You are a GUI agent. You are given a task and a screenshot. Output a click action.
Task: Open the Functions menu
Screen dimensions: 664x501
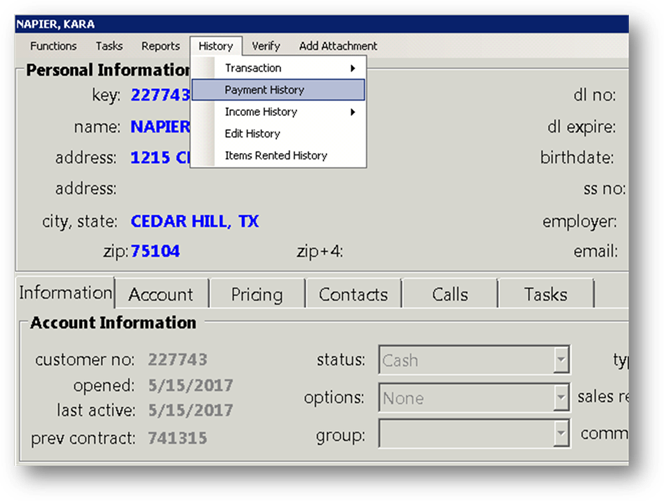[53, 46]
